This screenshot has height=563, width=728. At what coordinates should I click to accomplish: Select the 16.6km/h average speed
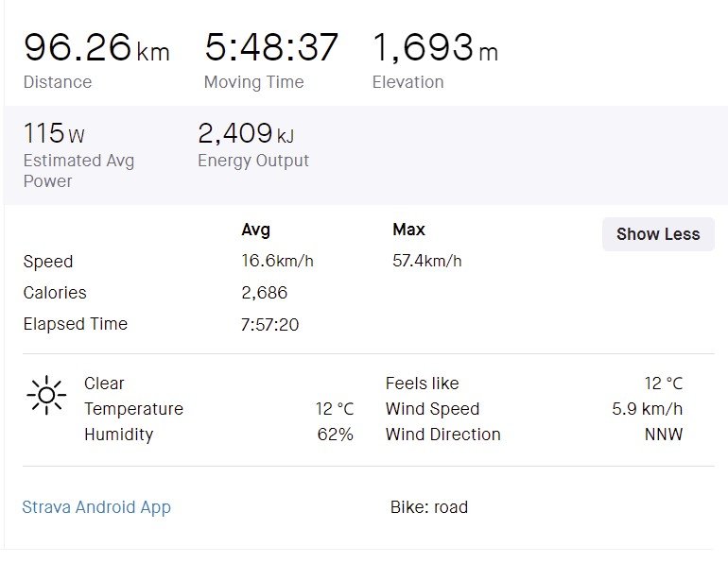[x=278, y=261]
